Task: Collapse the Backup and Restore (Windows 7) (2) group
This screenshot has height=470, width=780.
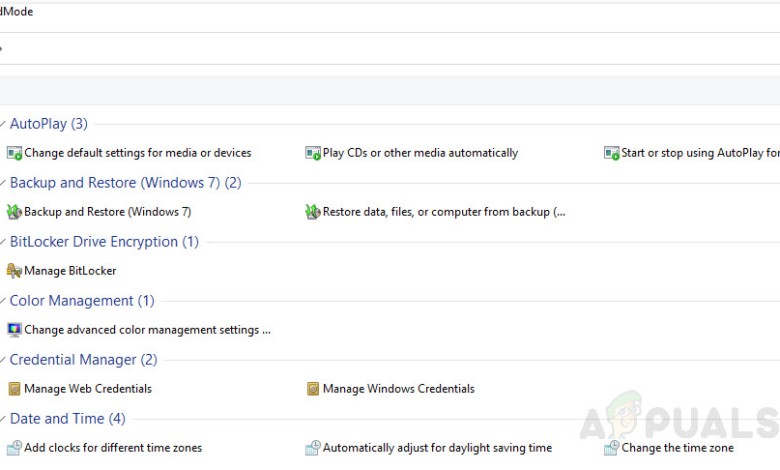Action: pyautogui.click(x=2, y=183)
